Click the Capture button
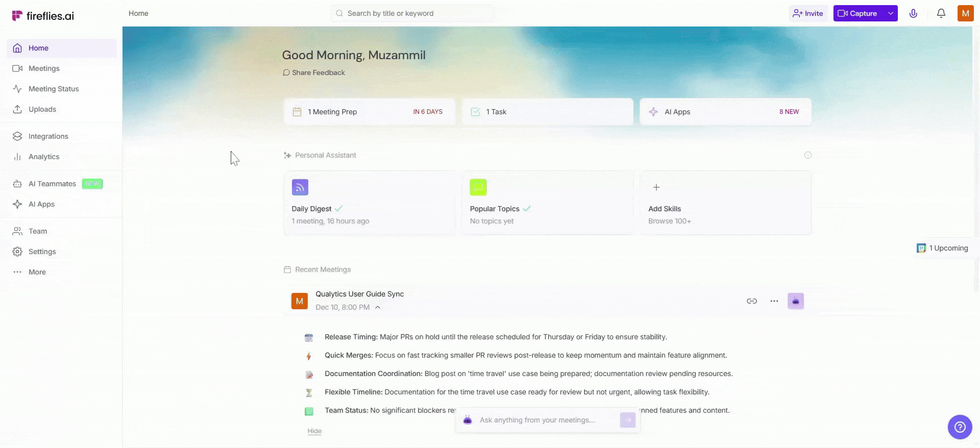 click(858, 13)
